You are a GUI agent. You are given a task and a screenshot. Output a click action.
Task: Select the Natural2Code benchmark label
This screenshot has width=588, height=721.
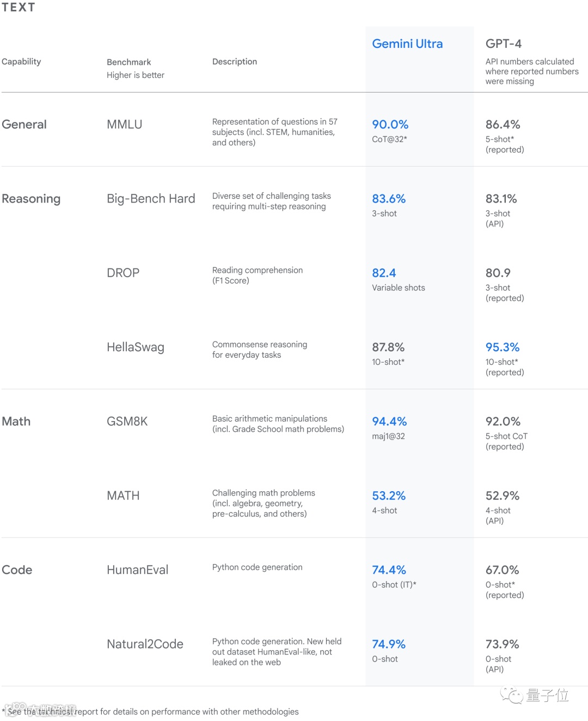pos(145,644)
